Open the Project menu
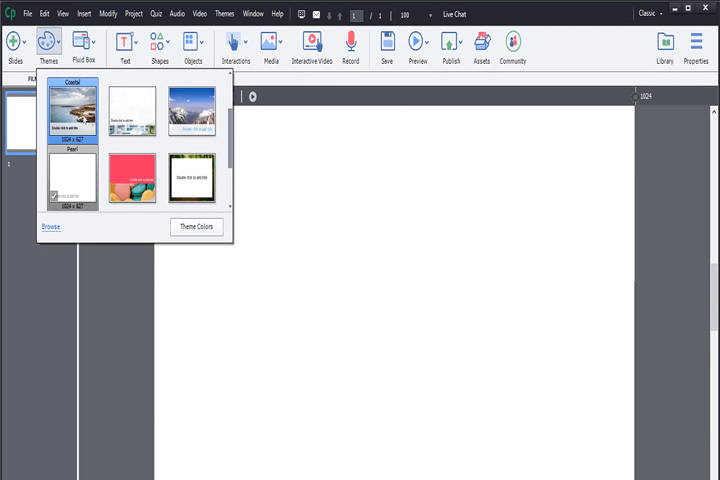 pyautogui.click(x=134, y=14)
